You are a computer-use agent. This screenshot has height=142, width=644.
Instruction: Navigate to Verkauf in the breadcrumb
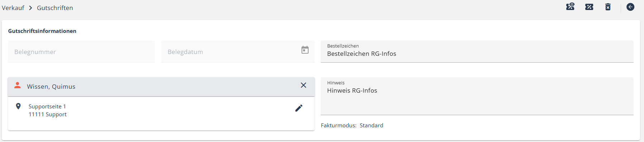pyautogui.click(x=13, y=8)
